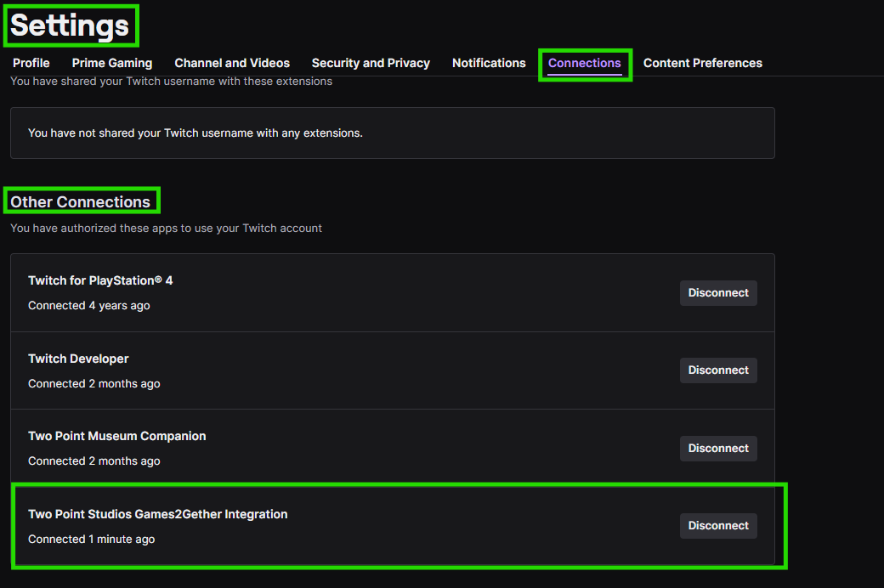This screenshot has height=588, width=884.
Task: Click 'Connected 2 months ago' under Museum Companion
Action: click(94, 461)
